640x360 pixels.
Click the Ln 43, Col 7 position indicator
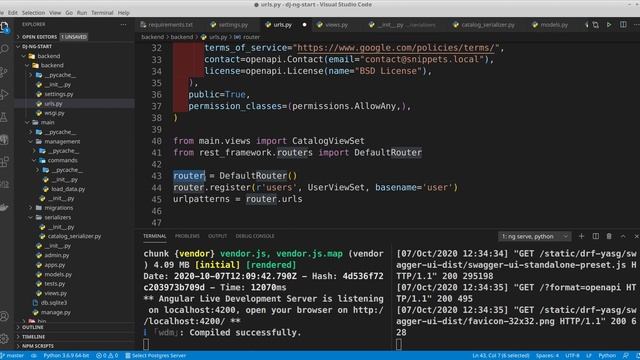501,356
